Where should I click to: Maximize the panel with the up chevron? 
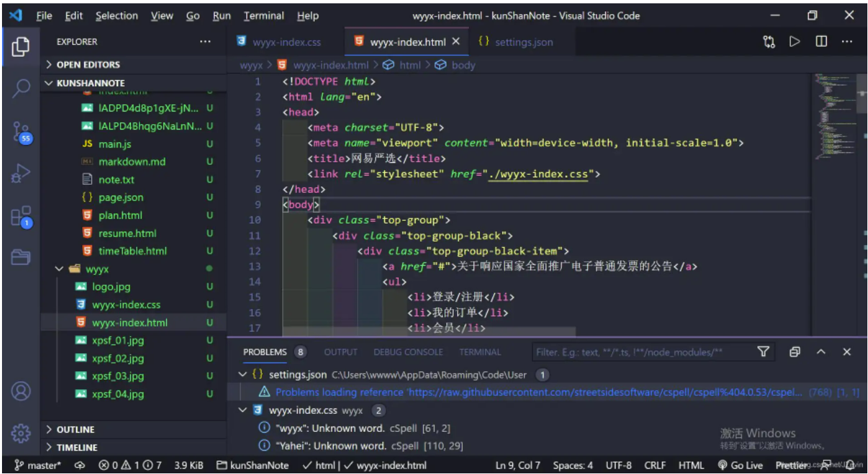click(821, 352)
